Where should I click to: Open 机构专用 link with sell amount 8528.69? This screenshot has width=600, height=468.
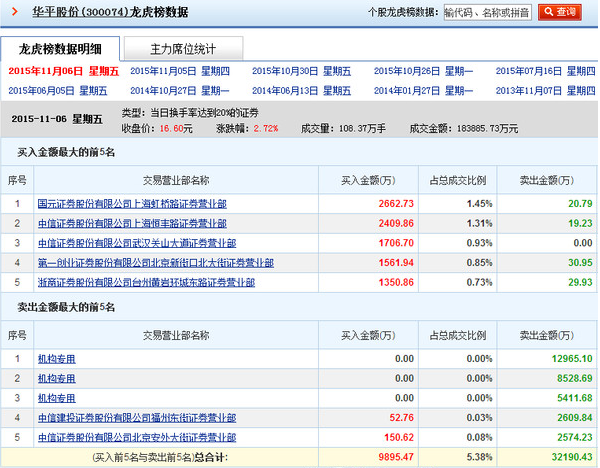tap(57, 378)
